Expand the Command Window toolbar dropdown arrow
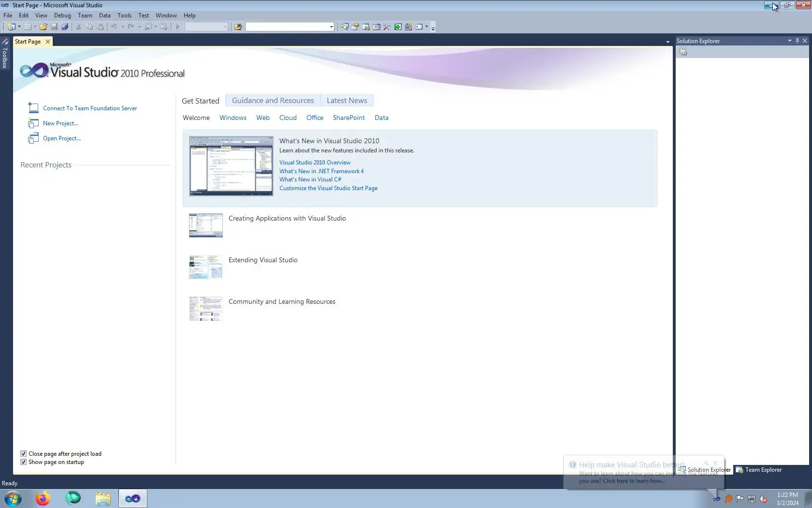The width and height of the screenshot is (812, 508). coord(427,27)
